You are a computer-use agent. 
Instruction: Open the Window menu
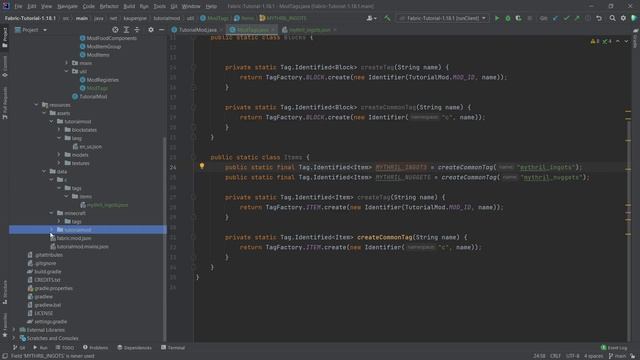(191, 7)
